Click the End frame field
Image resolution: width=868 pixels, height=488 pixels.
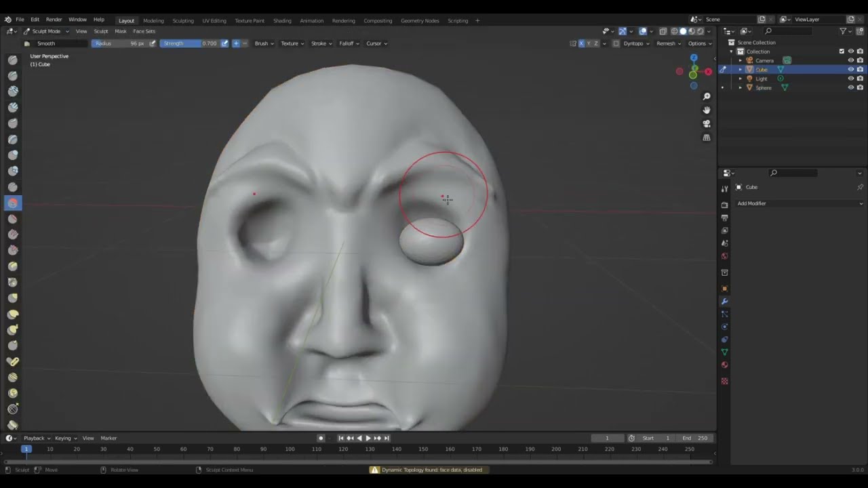coord(695,438)
